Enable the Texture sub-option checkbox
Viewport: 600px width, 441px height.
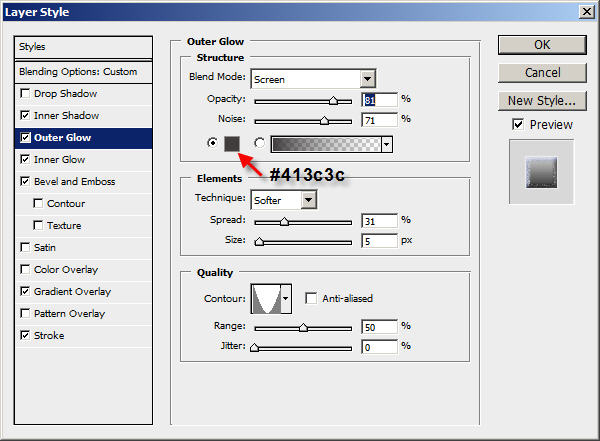38,225
